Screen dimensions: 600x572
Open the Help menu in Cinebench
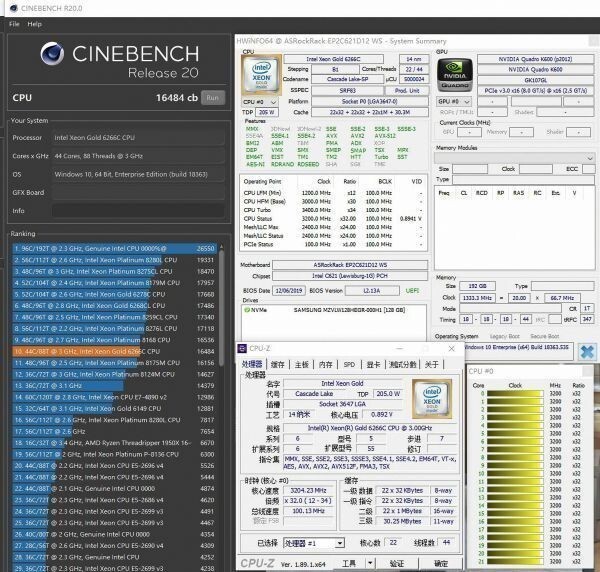click(x=34, y=24)
